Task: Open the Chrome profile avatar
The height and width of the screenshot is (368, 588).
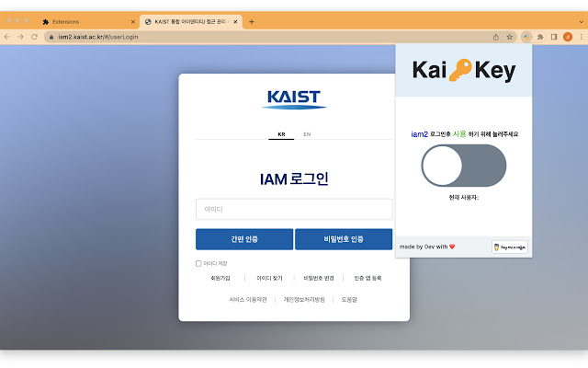Action: pos(568,37)
